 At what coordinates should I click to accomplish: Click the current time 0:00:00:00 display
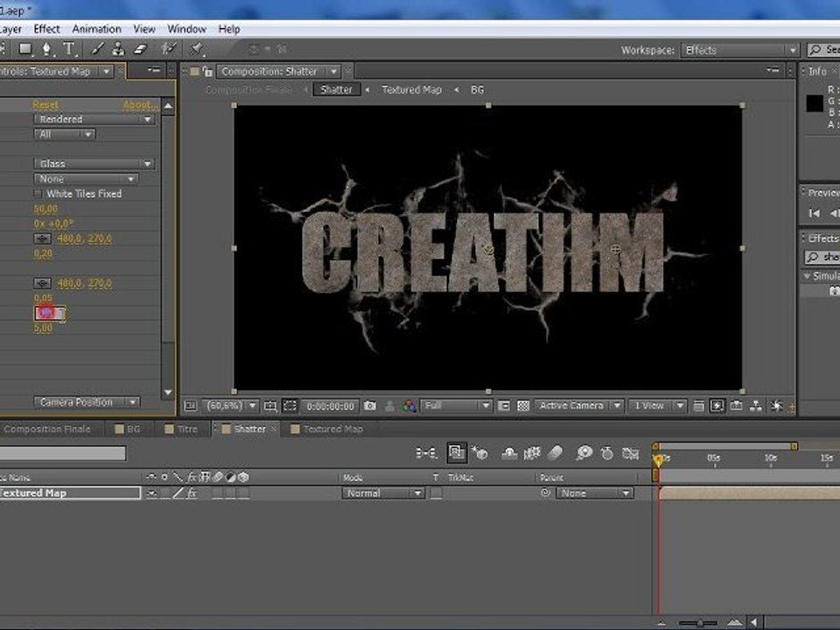click(x=330, y=406)
